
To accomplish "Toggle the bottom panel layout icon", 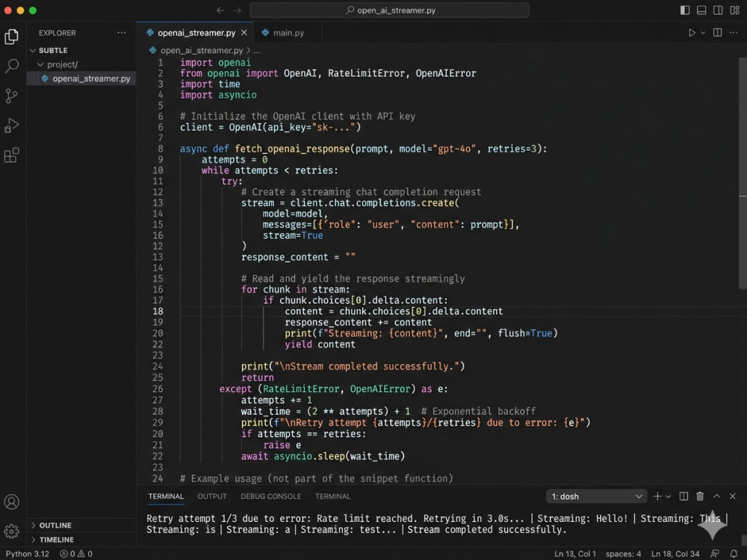I will click(701, 10).
